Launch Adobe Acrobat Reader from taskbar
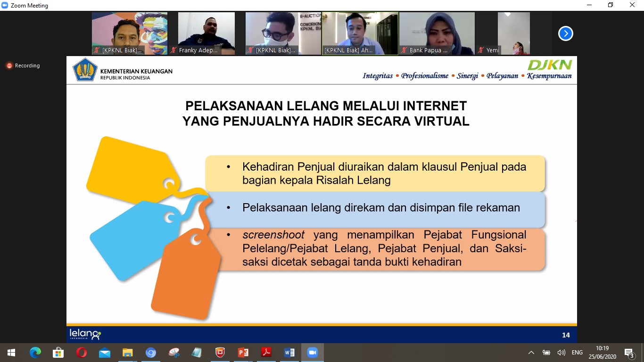 (x=266, y=353)
